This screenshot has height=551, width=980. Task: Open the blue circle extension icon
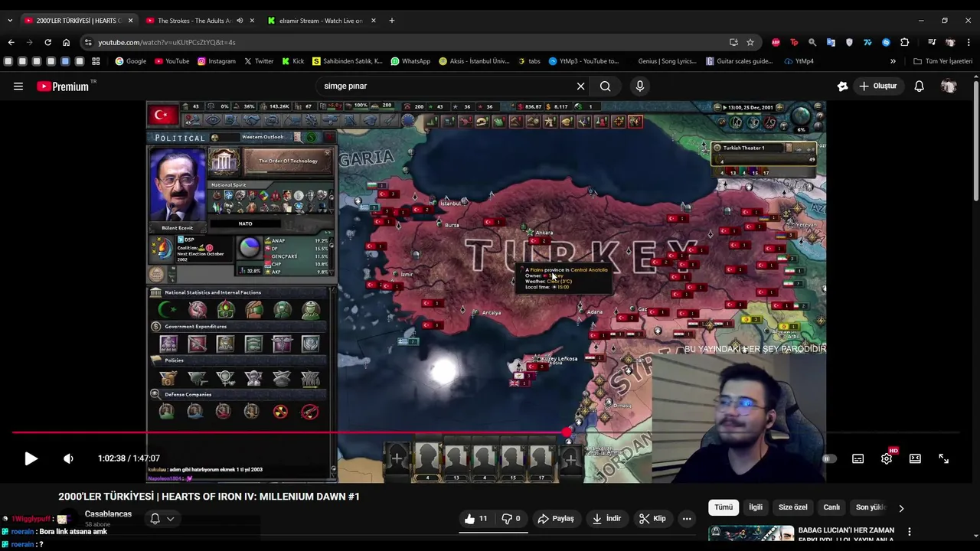coord(887,42)
